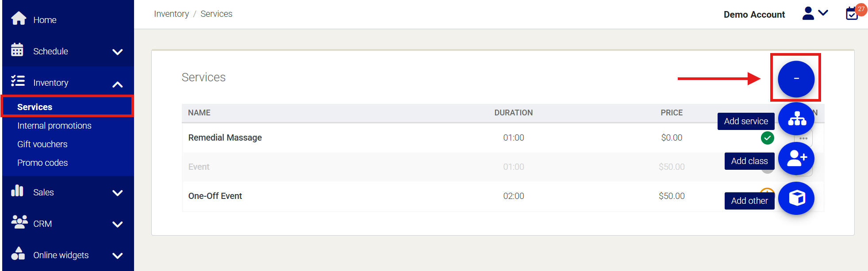The width and height of the screenshot is (868, 271).
Task: Click the Add other box icon button
Action: [796, 198]
